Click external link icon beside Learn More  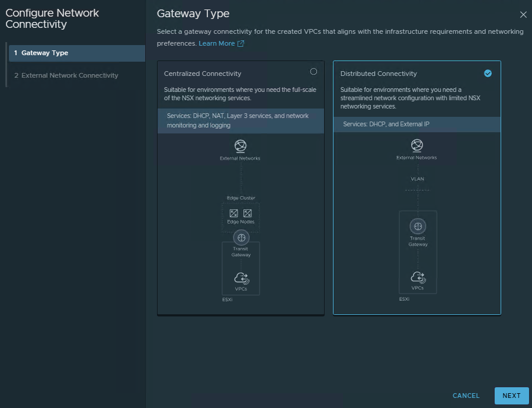tap(241, 44)
